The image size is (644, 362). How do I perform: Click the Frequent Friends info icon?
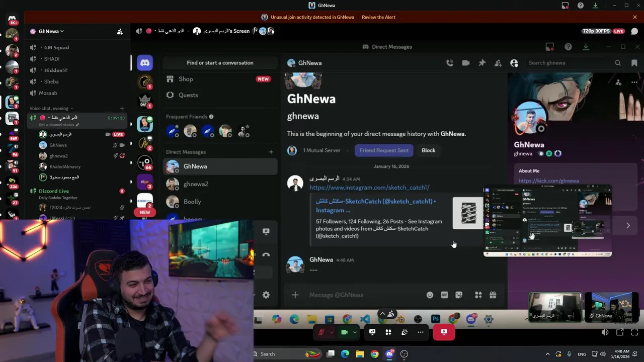point(211,117)
